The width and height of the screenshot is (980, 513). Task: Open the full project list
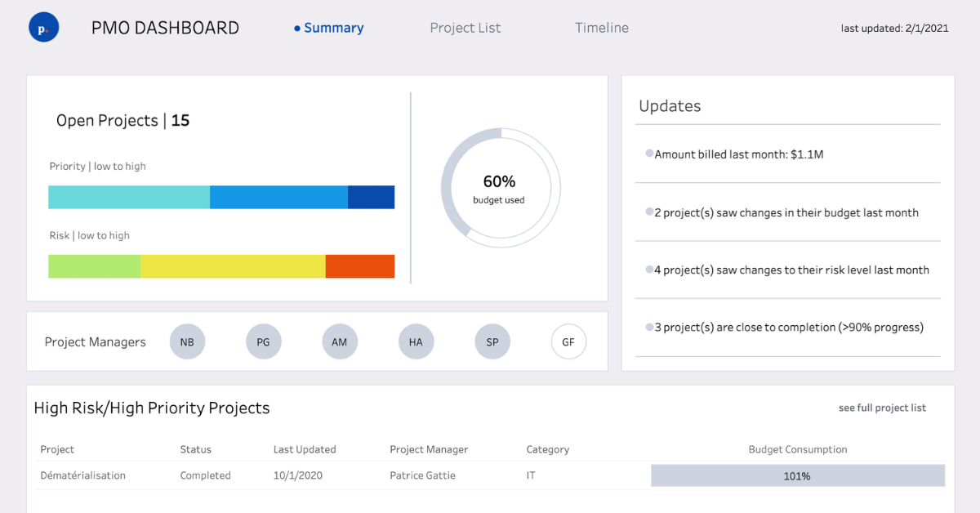click(x=882, y=407)
